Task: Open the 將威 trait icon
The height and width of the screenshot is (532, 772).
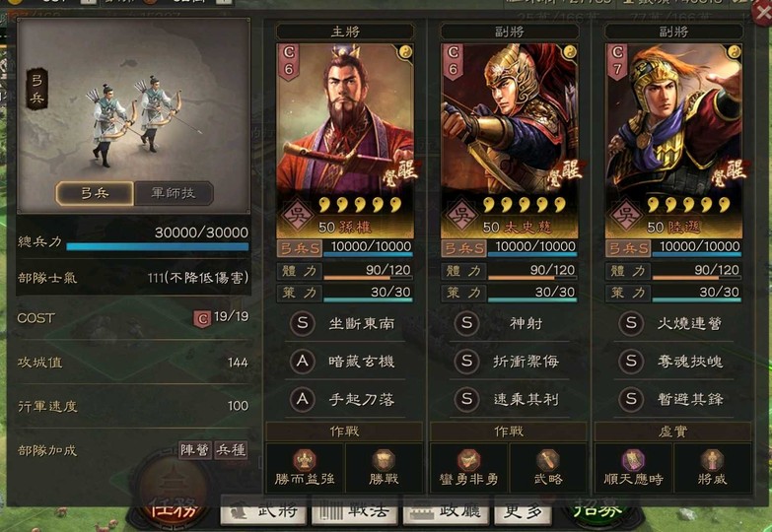Action: tap(712, 461)
